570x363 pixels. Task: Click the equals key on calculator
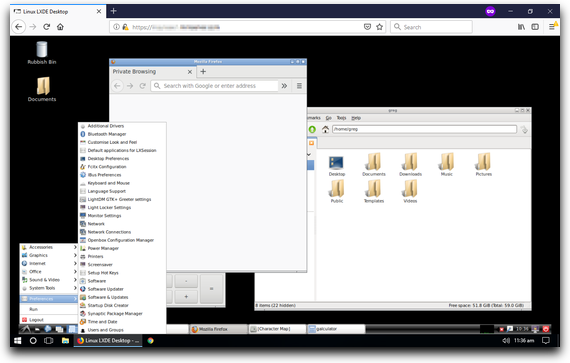point(212,289)
